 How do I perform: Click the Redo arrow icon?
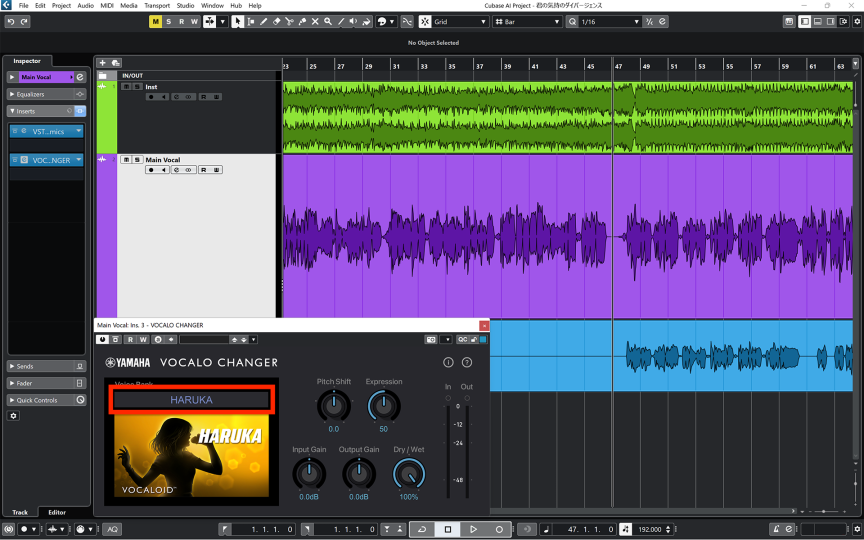click(x=24, y=21)
